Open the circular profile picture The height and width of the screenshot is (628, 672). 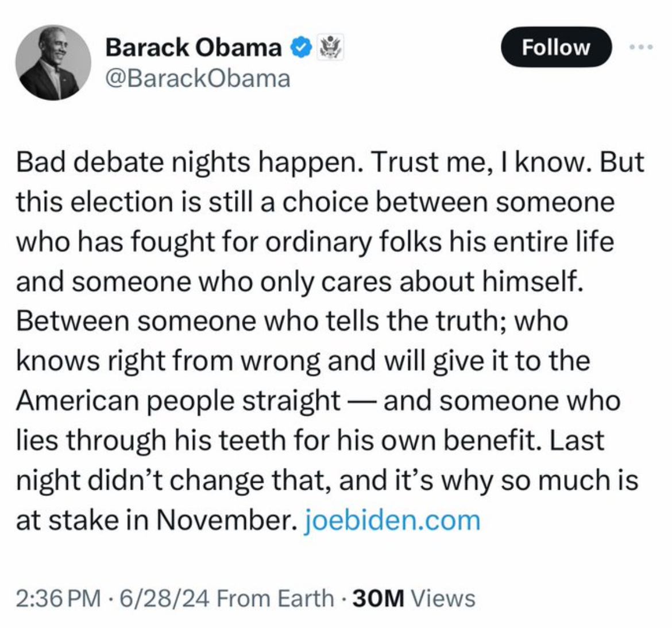pyautogui.click(x=53, y=63)
